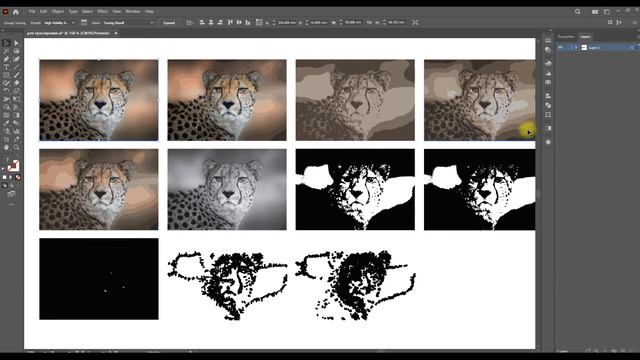This screenshot has width=640, height=360.
Task: Click Layer 1 target circle
Action: (x=632, y=48)
